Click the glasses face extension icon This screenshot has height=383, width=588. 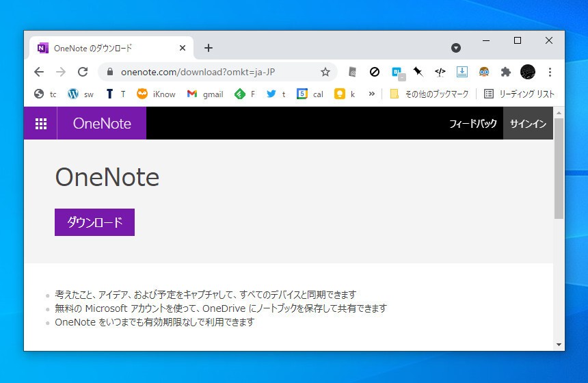484,72
